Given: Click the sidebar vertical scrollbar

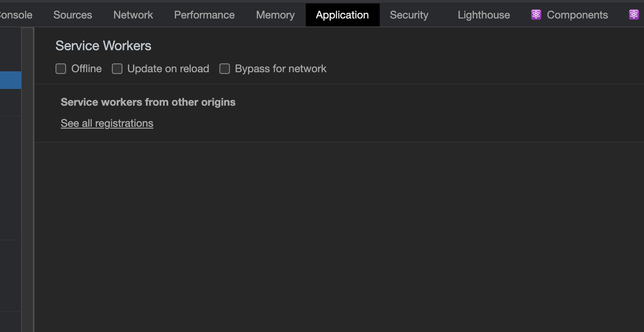Looking at the screenshot, I should click(x=28, y=180).
